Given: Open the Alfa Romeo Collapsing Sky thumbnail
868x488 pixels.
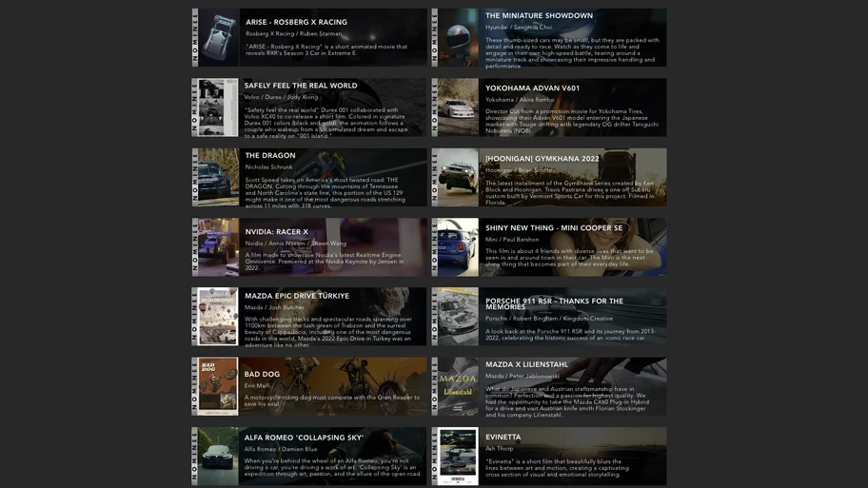Looking at the screenshot, I should click(x=218, y=456).
